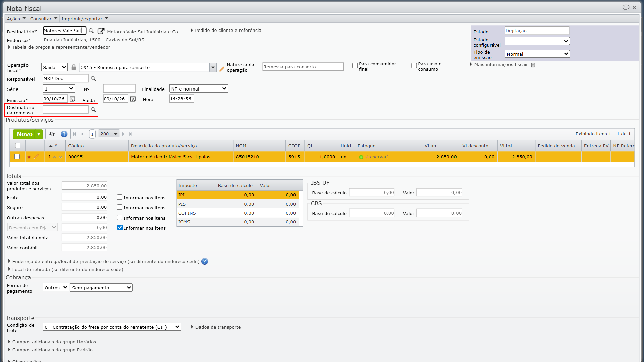This screenshot has height=362, width=644.
Task: Select all rows via header checkbox
Action: (x=18, y=146)
